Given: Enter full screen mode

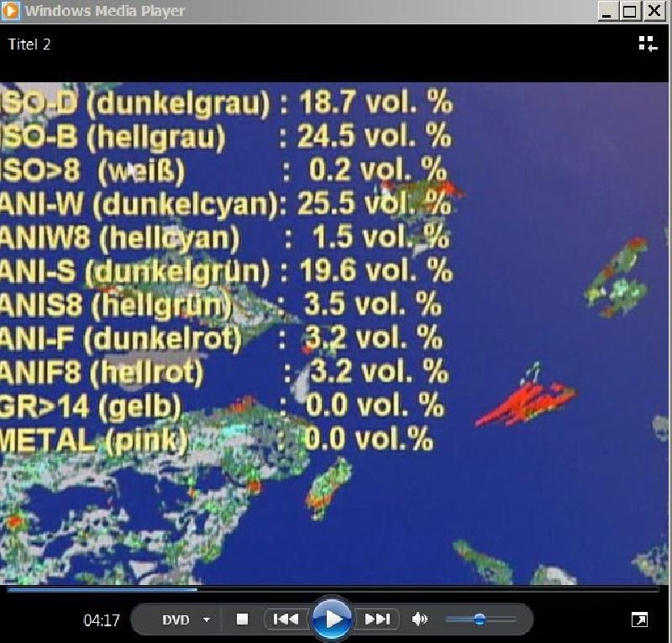Looking at the screenshot, I should pos(639,620).
